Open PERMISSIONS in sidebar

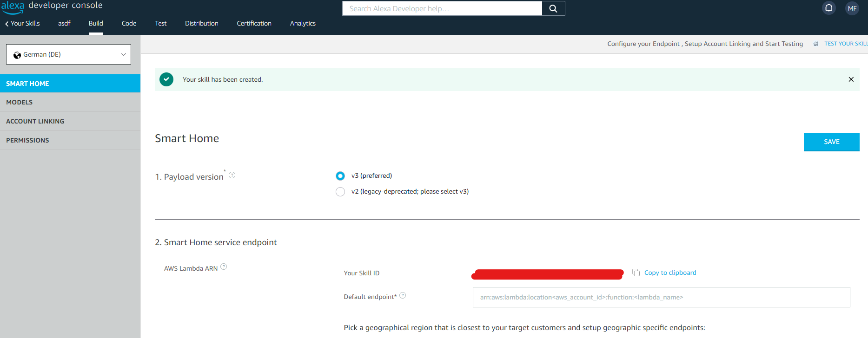point(70,140)
